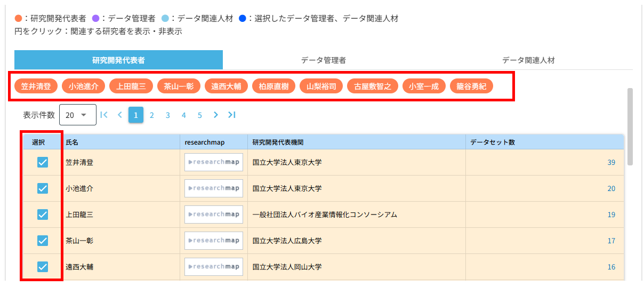Open researchmap logo for 上田龍三
This screenshot has height=286, width=644.
[x=213, y=215]
